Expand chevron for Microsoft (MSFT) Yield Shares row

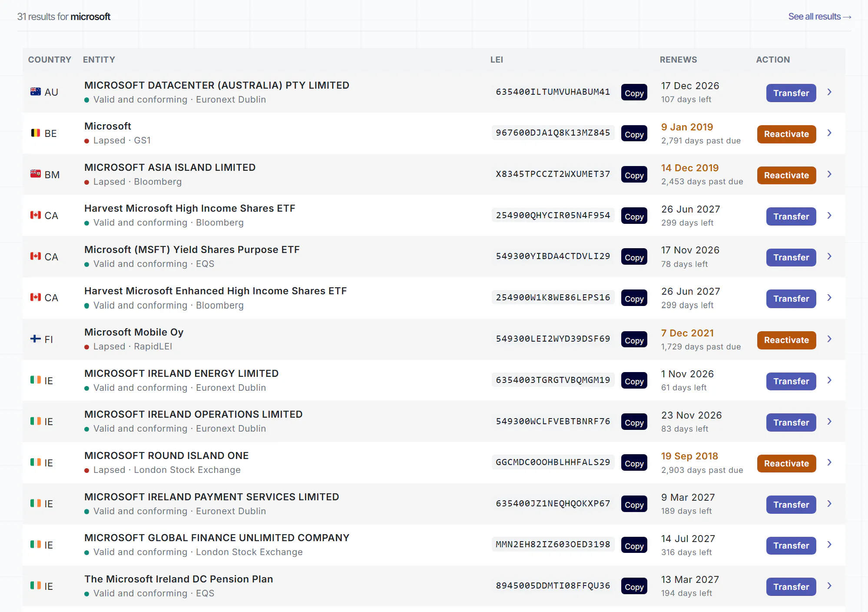[x=829, y=256]
